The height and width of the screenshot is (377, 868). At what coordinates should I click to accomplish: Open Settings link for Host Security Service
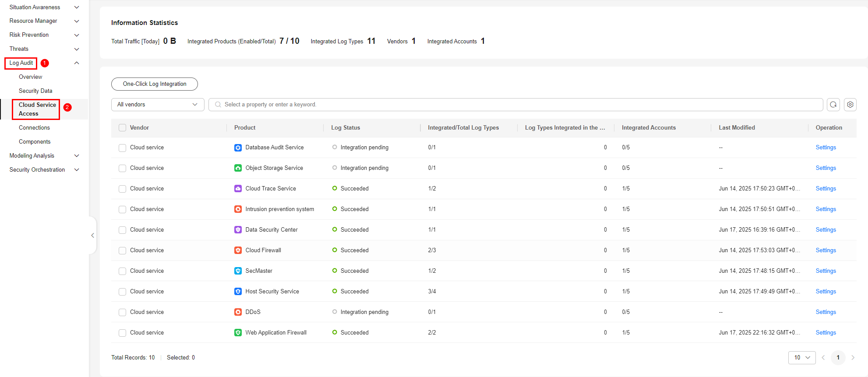coord(826,292)
